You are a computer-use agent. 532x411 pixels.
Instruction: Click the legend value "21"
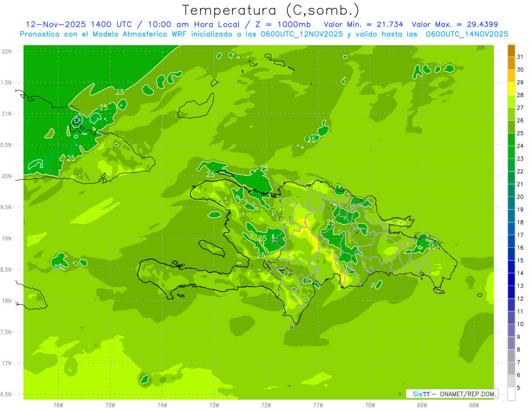point(520,184)
